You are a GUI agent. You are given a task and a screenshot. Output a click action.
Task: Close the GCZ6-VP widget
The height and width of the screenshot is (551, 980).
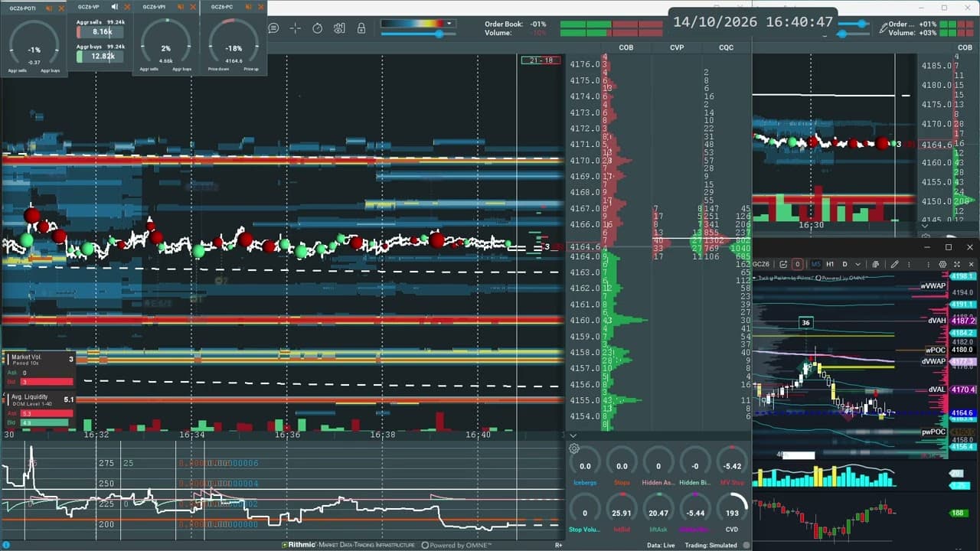pos(127,7)
